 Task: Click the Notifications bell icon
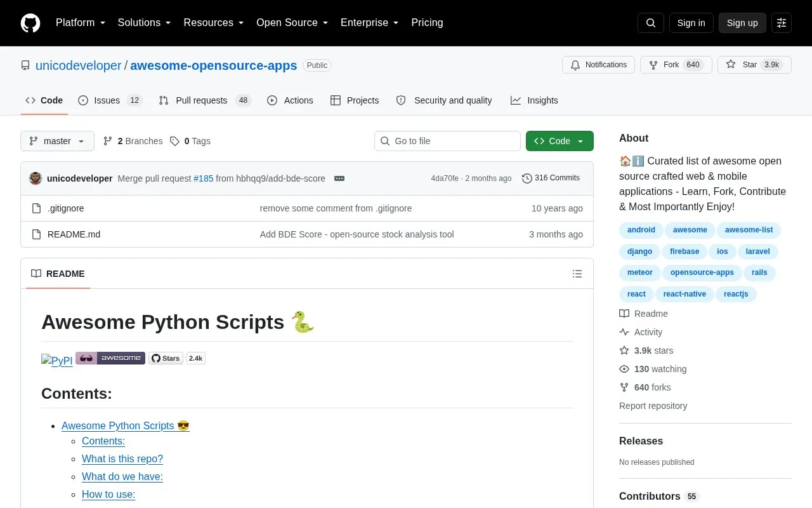(x=575, y=65)
